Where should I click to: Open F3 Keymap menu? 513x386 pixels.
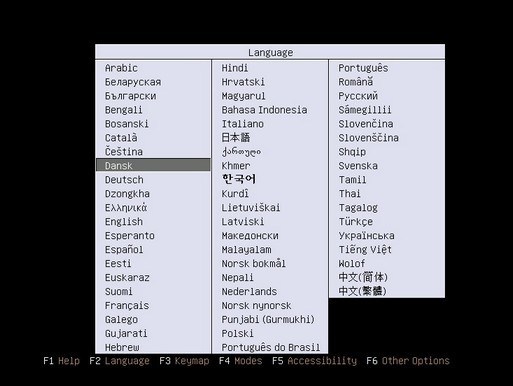pos(184,361)
